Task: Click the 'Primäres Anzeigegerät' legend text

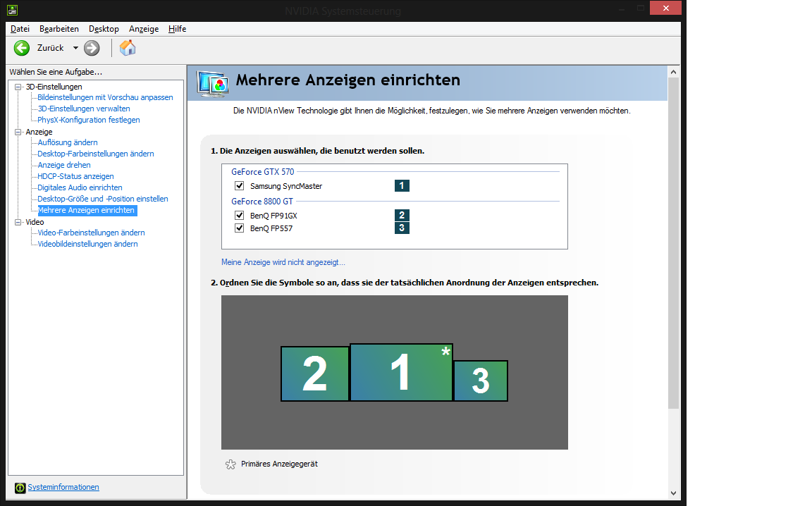Action: coord(280,464)
